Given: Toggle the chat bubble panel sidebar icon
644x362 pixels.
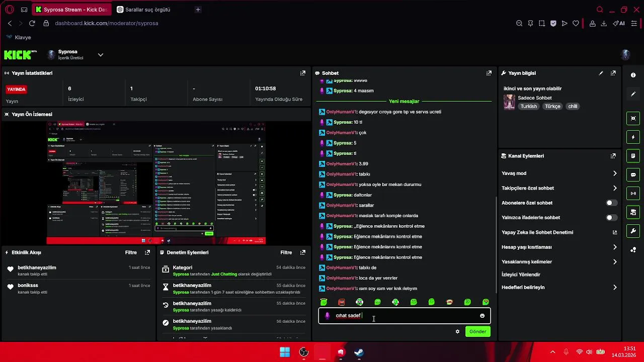Looking at the screenshot, I should pos(633,174).
